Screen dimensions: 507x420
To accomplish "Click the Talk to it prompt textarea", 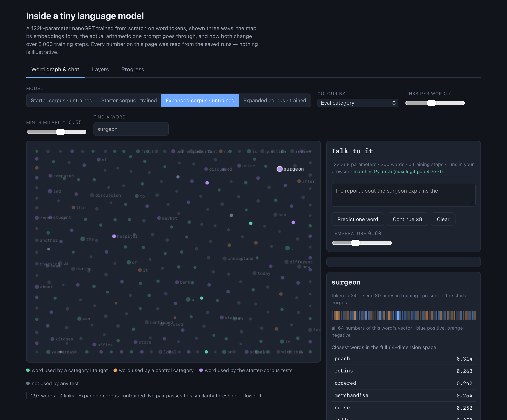I will [403, 195].
